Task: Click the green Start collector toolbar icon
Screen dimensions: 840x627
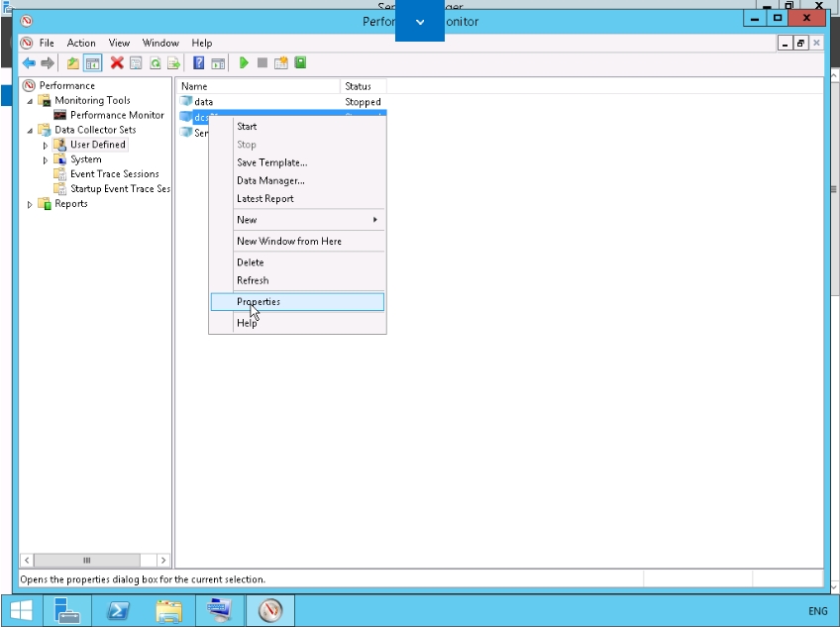Action: 244,63
